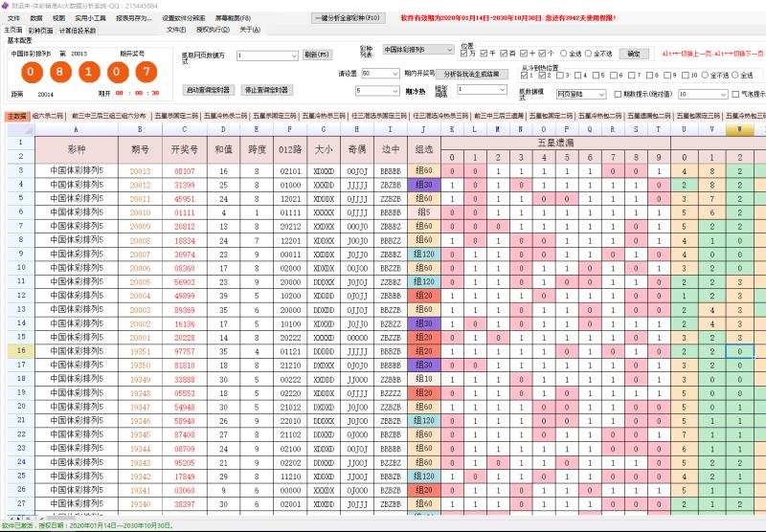
Task: Click the 开奖号 header cell
Action: coord(184,149)
